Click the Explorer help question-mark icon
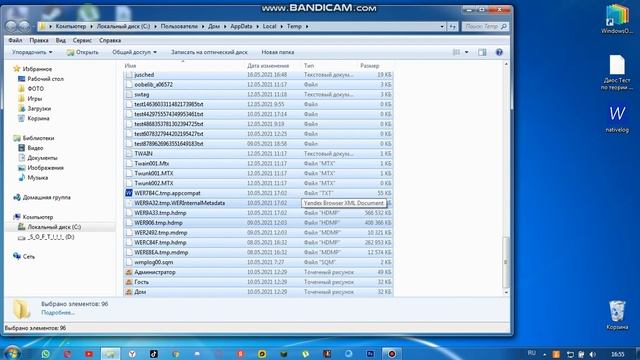Image resolution: width=640 pixels, height=360 pixels. coord(499,52)
